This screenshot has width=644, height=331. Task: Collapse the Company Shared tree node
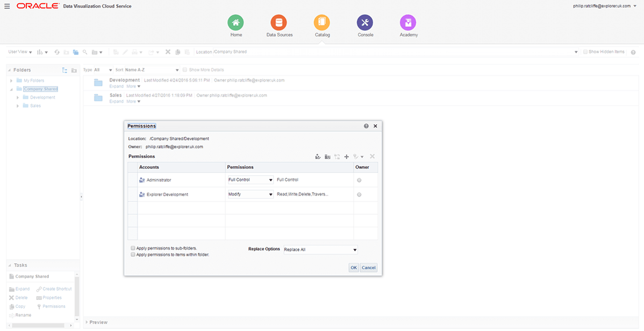(11, 89)
